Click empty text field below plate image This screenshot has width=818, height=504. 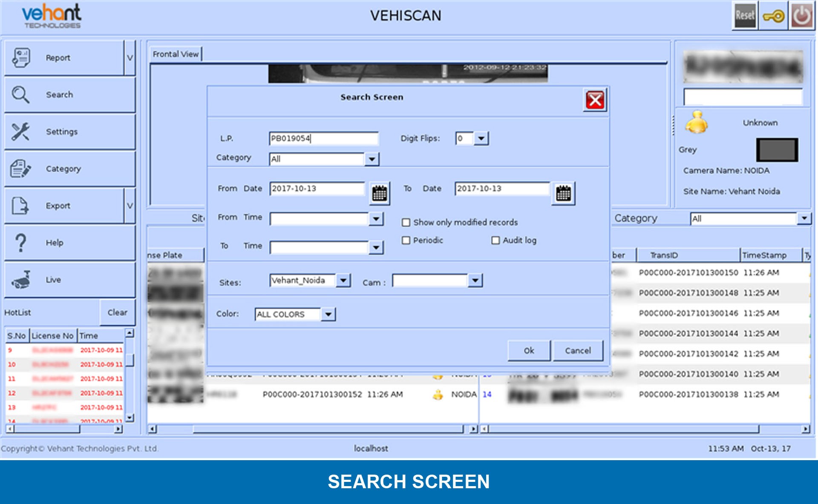[x=743, y=97]
